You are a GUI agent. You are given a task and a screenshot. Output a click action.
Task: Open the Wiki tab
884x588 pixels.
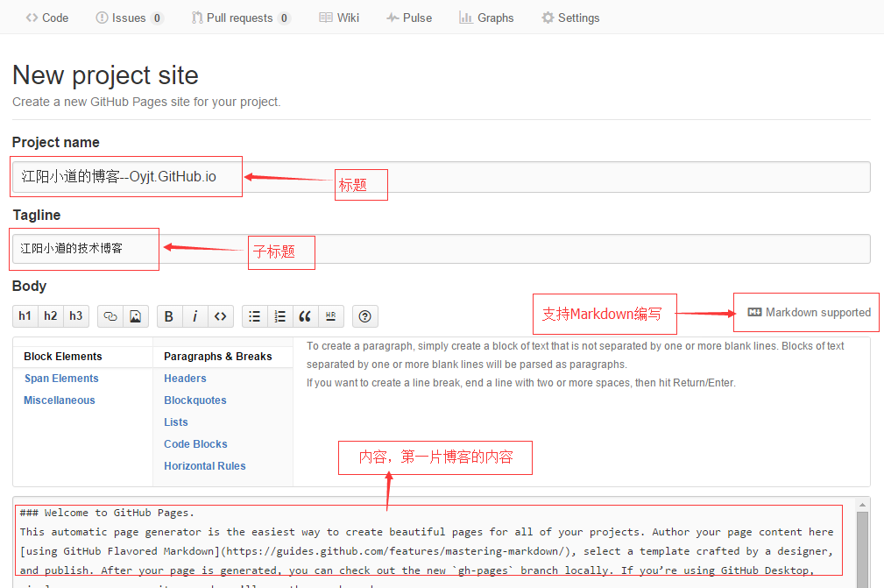339,18
